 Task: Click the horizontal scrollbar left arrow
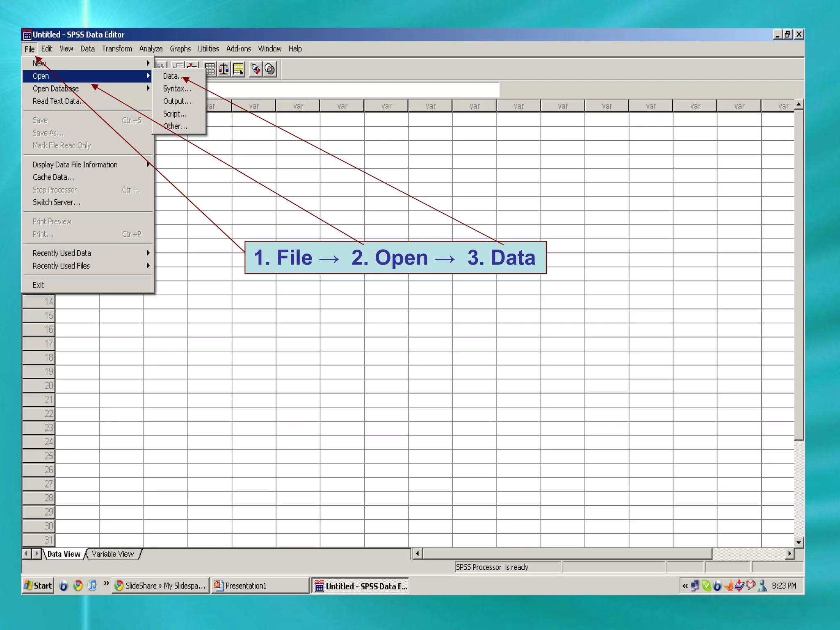[418, 554]
